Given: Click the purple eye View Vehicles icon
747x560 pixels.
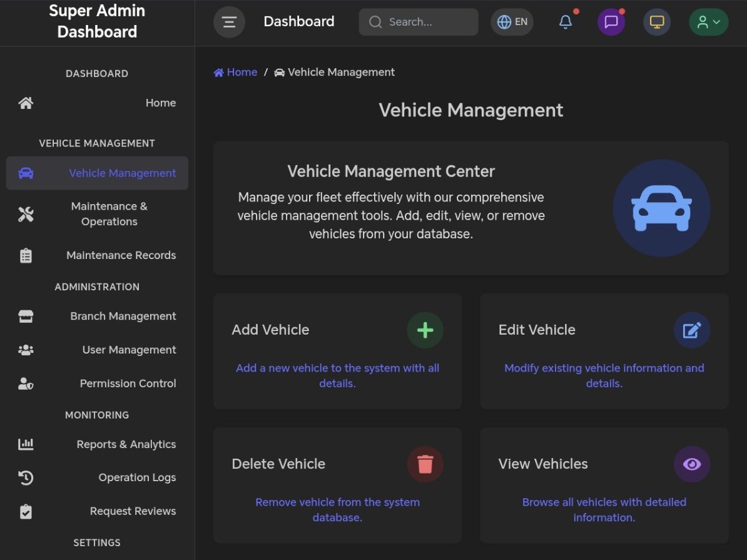Looking at the screenshot, I should click(x=692, y=464).
